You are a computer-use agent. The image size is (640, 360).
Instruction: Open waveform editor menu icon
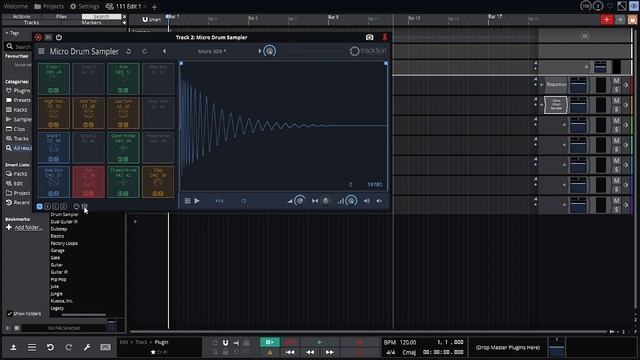coord(187,201)
